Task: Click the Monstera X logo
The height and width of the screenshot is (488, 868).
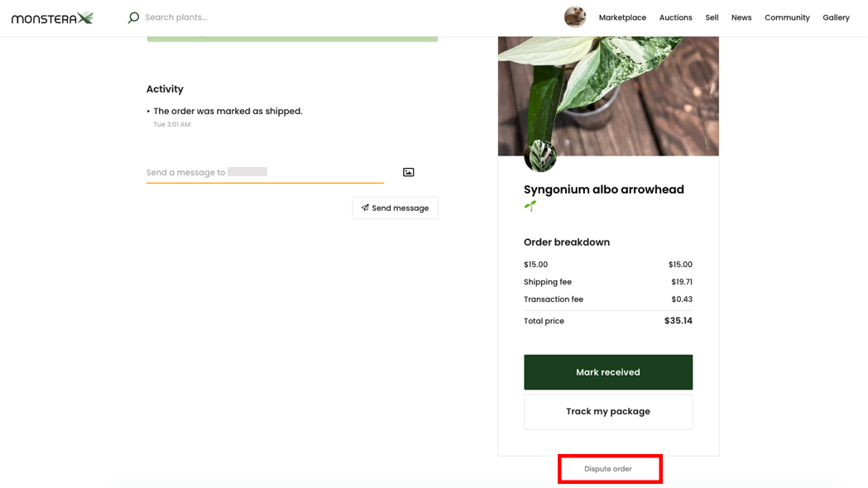Action: coord(52,17)
